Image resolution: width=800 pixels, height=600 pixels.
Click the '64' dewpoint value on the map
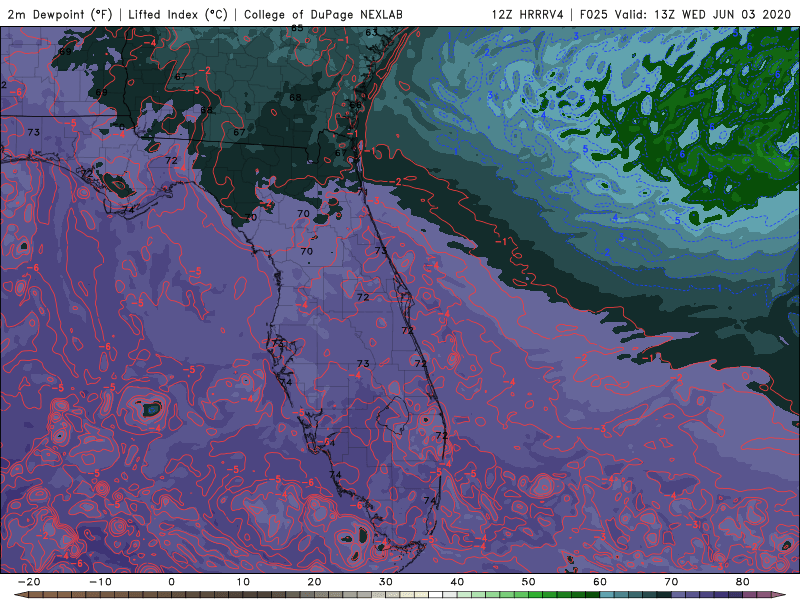click(x=330, y=442)
